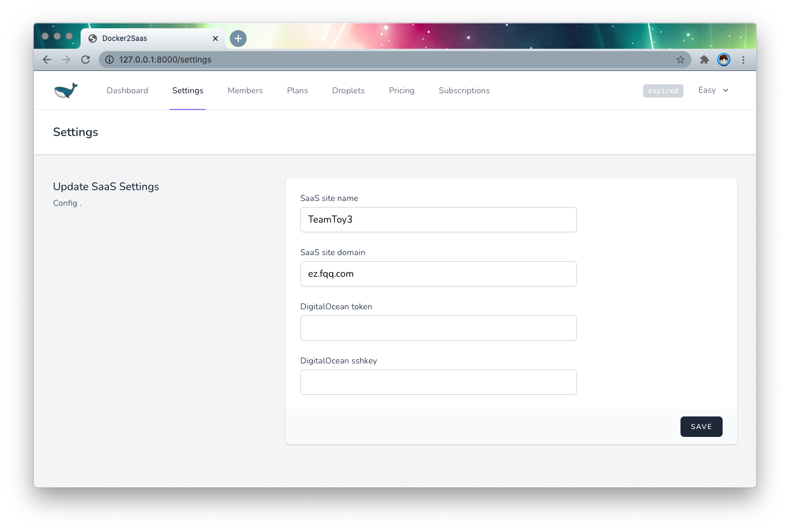Click the Update SaaS Settings heading
Image resolution: width=790 pixels, height=532 pixels.
click(x=106, y=187)
